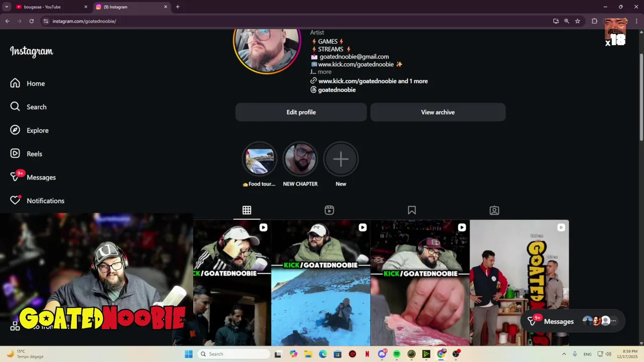The width and height of the screenshot is (644, 362).
Task: View site information icon in address bar
Action: [46, 21]
